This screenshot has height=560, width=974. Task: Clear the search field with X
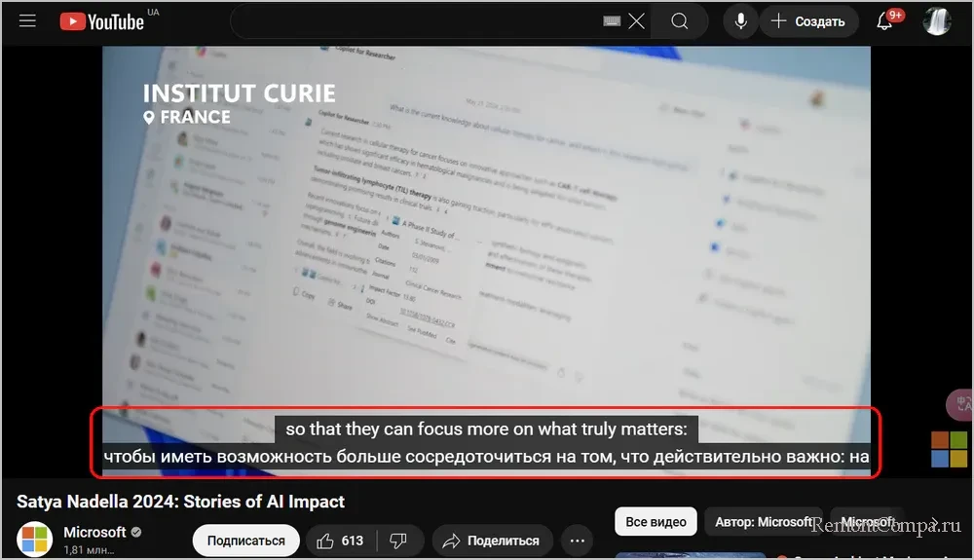click(x=637, y=21)
